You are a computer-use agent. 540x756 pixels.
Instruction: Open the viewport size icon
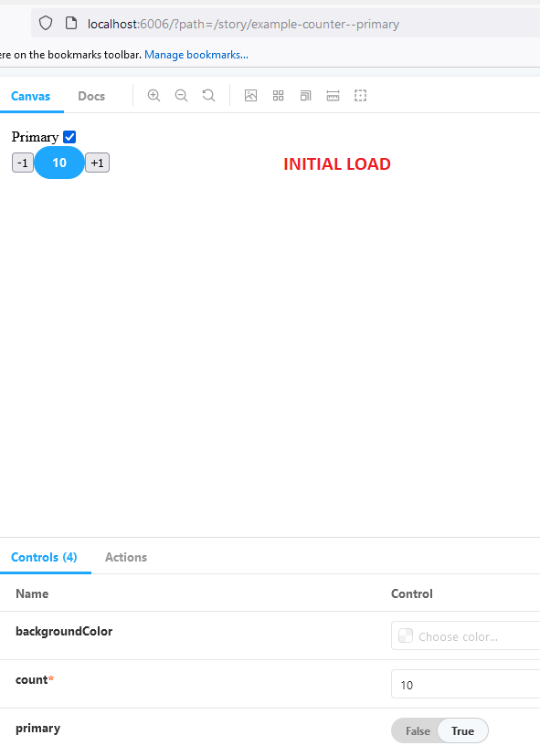[x=305, y=96]
